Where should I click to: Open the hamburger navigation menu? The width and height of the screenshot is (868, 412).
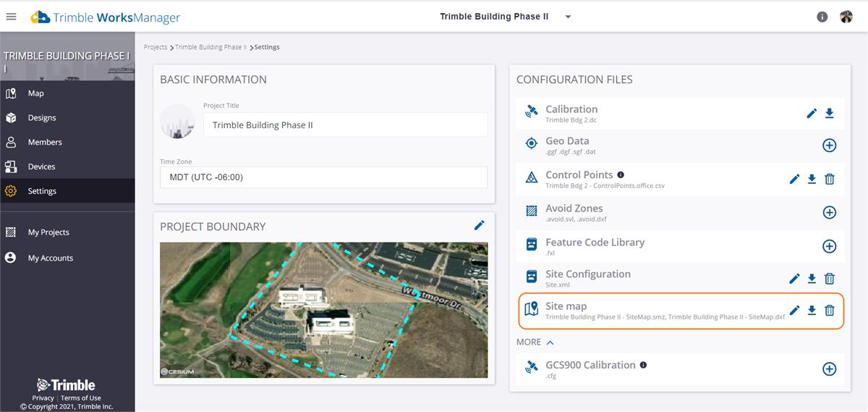click(11, 17)
